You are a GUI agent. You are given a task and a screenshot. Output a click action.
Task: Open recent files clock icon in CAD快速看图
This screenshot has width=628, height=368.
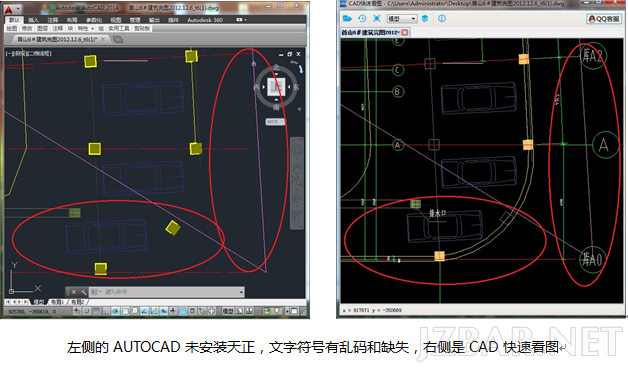[x=362, y=18]
